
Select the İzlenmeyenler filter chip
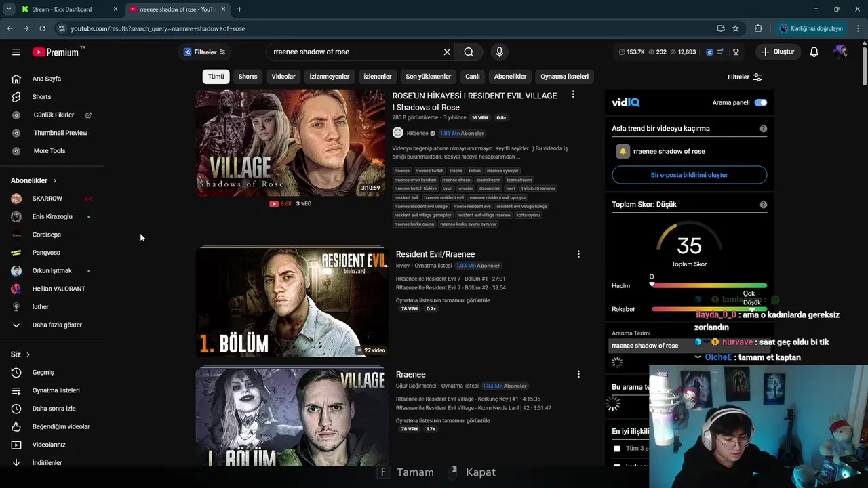coord(330,77)
